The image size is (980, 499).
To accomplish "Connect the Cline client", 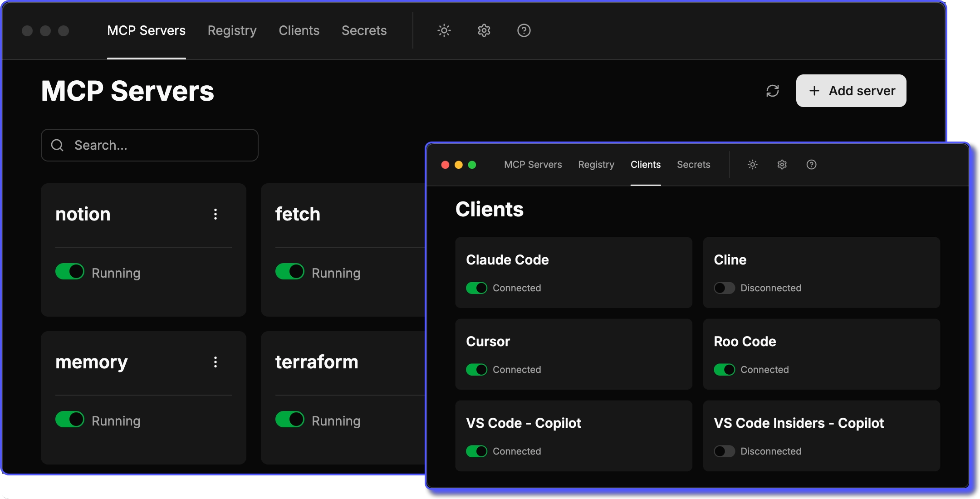I will 725,288.
